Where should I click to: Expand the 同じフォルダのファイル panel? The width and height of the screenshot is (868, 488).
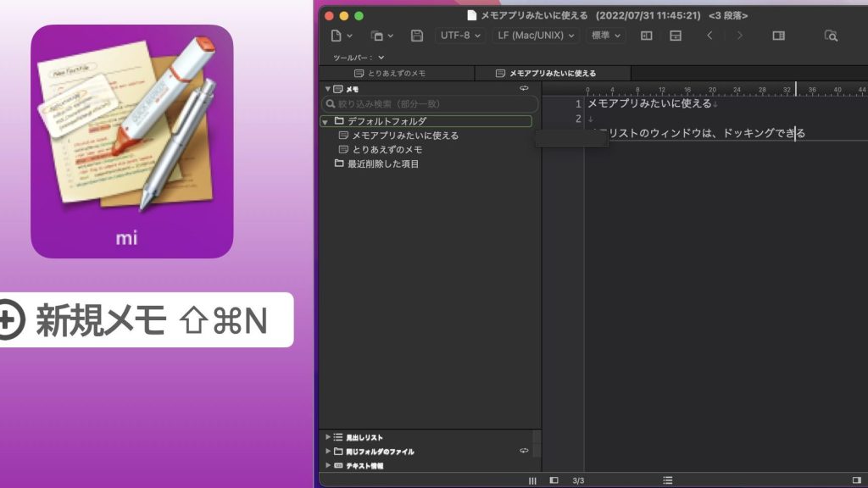click(328, 452)
